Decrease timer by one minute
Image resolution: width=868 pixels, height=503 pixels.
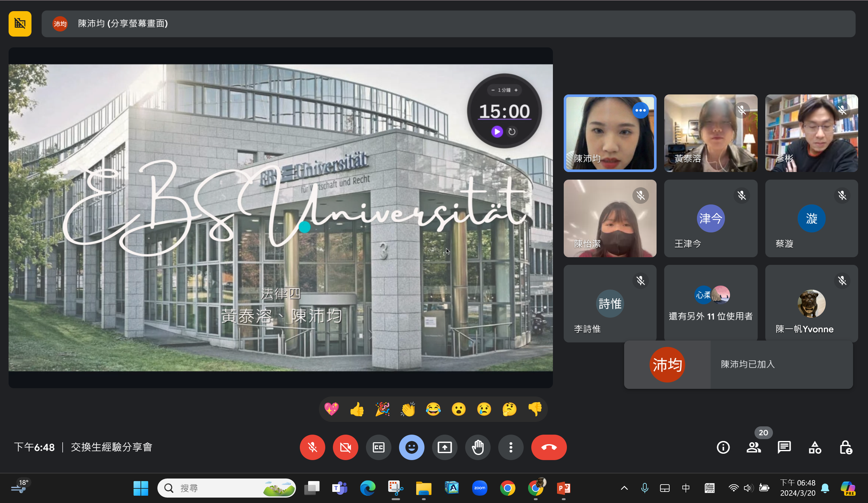(493, 90)
